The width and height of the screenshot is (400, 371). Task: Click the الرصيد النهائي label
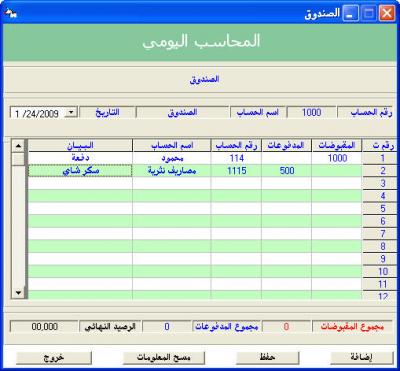(x=110, y=327)
